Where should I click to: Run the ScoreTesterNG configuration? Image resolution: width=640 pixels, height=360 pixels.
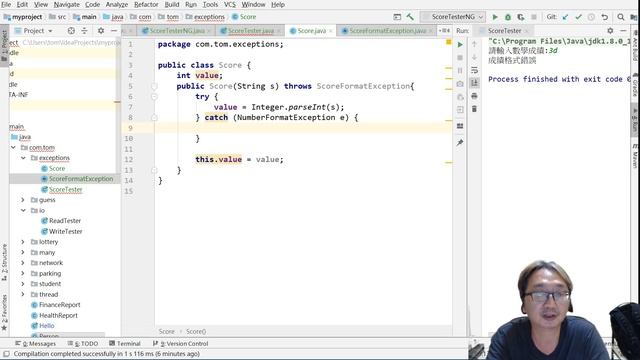click(495, 17)
